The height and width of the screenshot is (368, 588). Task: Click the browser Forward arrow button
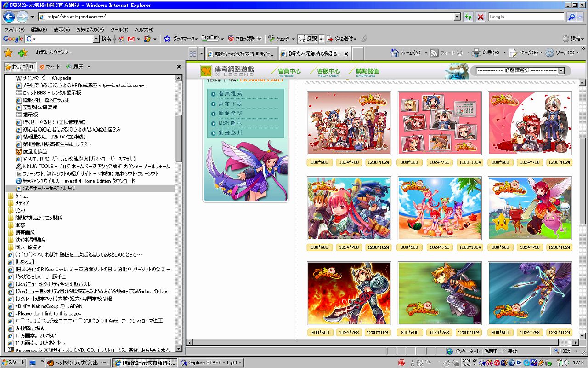[22, 17]
